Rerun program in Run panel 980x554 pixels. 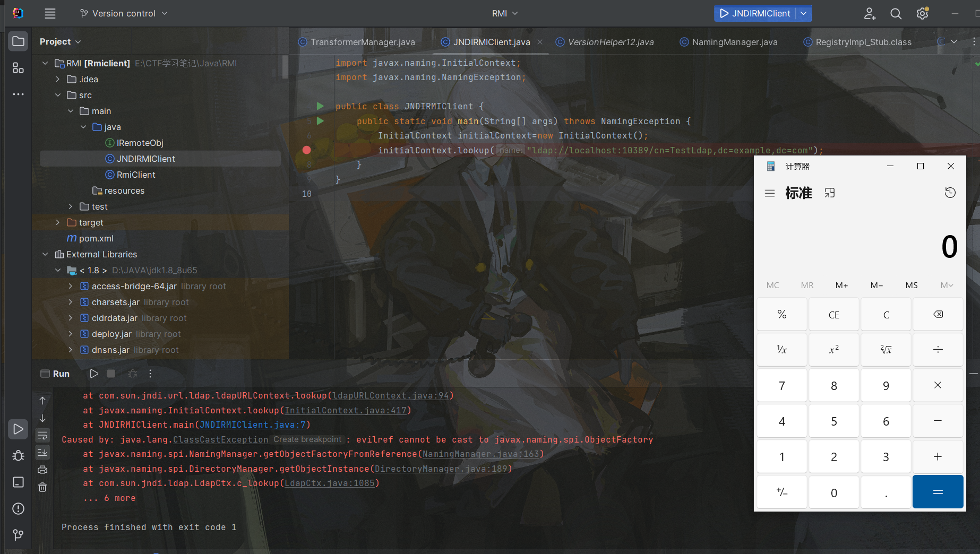coord(94,374)
